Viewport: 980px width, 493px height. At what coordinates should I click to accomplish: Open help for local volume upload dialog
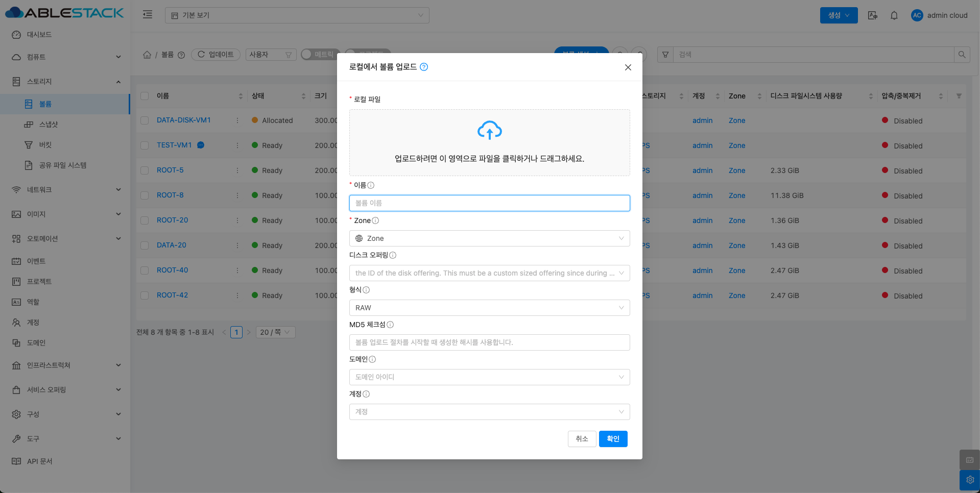[424, 67]
